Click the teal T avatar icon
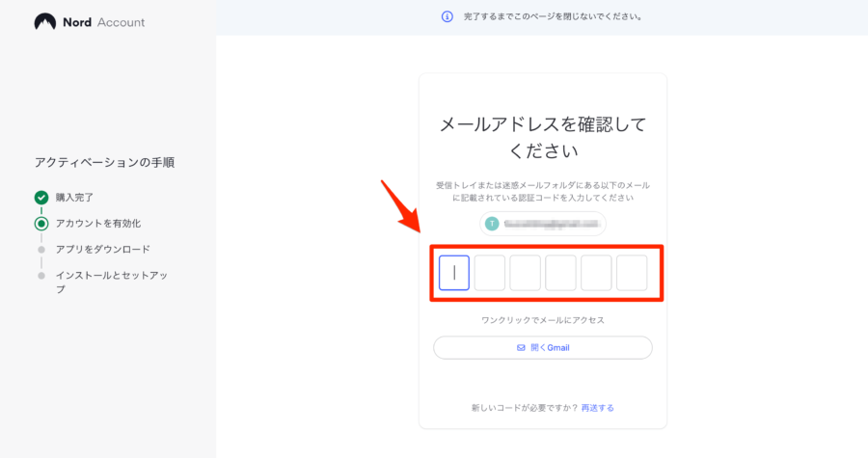The width and height of the screenshot is (868, 458). pyautogui.click(x=492, y=224)
